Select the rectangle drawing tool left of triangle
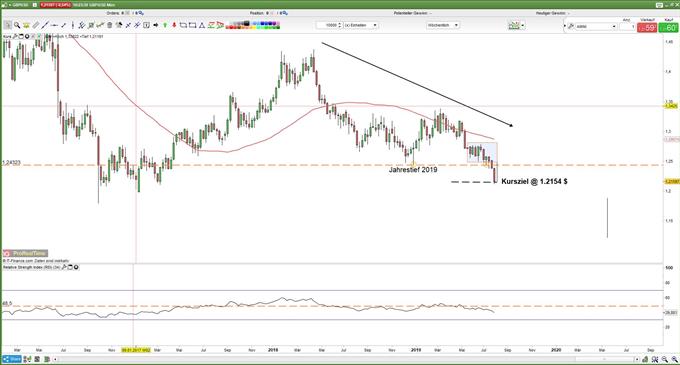The height and width of the screenshot is (365, 680). pos(192,25)
